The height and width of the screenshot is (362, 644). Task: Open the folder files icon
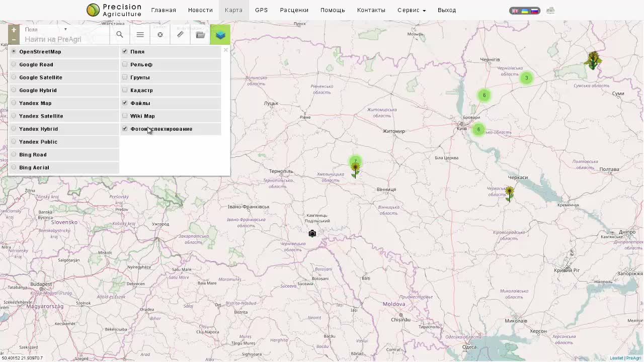(x=200, y=35)
